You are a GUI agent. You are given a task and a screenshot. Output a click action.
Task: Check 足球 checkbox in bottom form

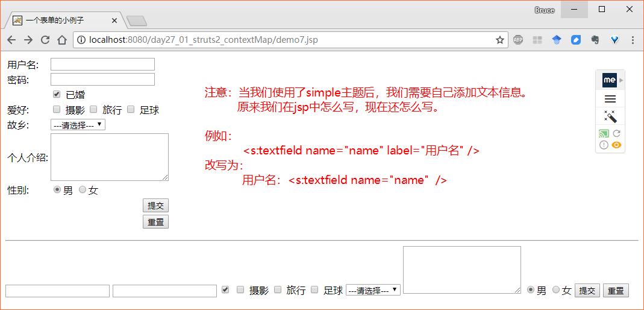pyautogui.click(x=314, y=290)
